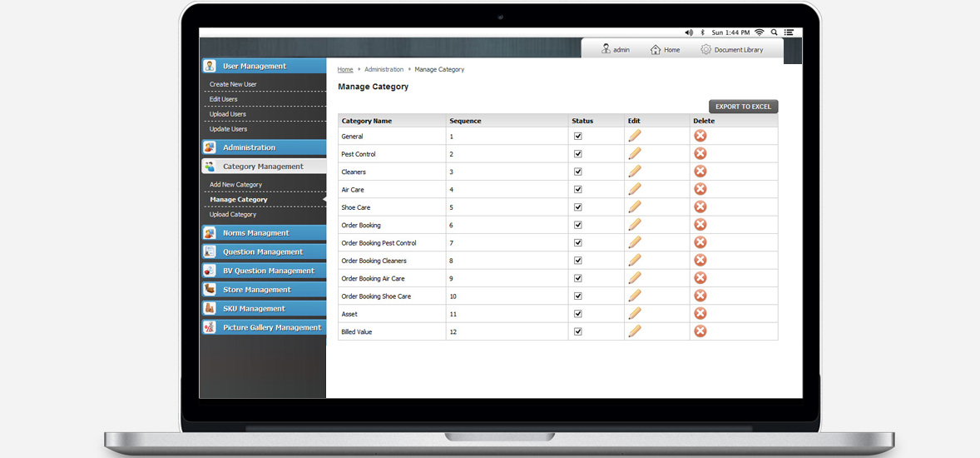Edit the Cleaners category via pencil icon

click(635, 172)
